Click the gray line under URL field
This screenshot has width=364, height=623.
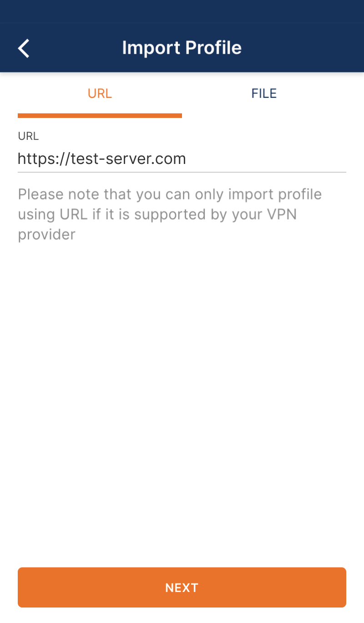tap(182, 172)
